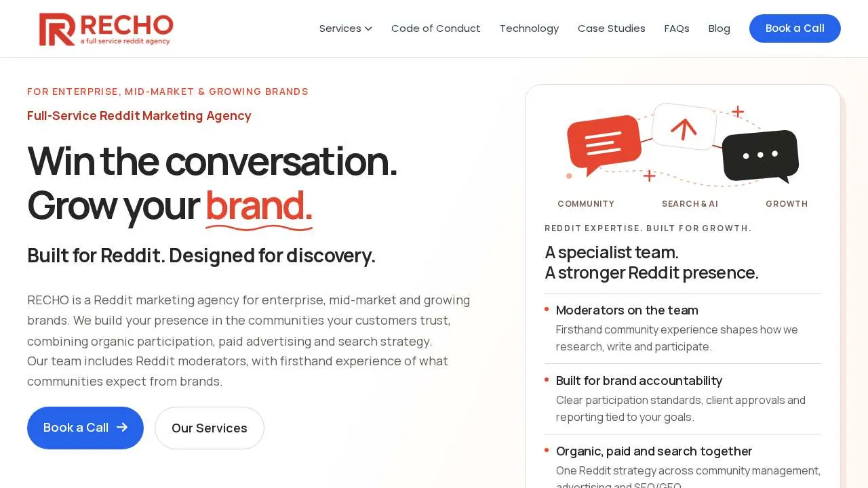The width and height of the screenshot is (868, 488).
Task: Click the underlined red "brand." headline word
Action: (x=259, y=205)
